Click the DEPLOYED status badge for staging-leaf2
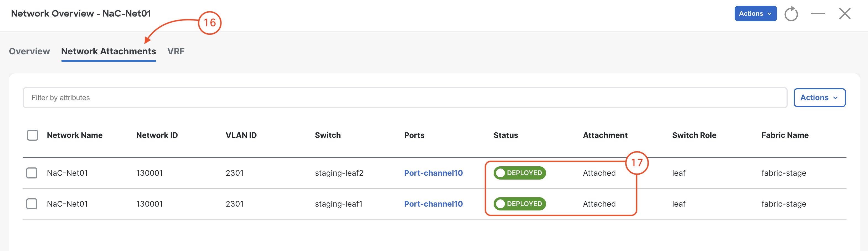Image resolution: width=868 pixels, height=251 pixels. point(520,173)
